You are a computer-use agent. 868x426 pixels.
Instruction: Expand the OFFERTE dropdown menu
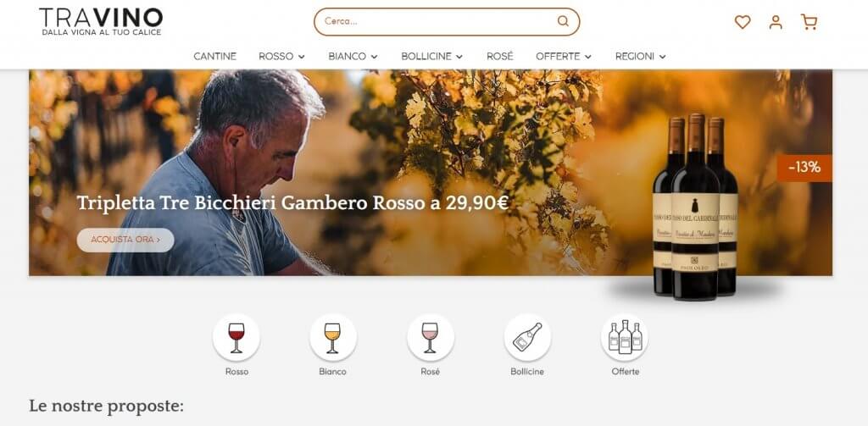(x=564, y=57)
